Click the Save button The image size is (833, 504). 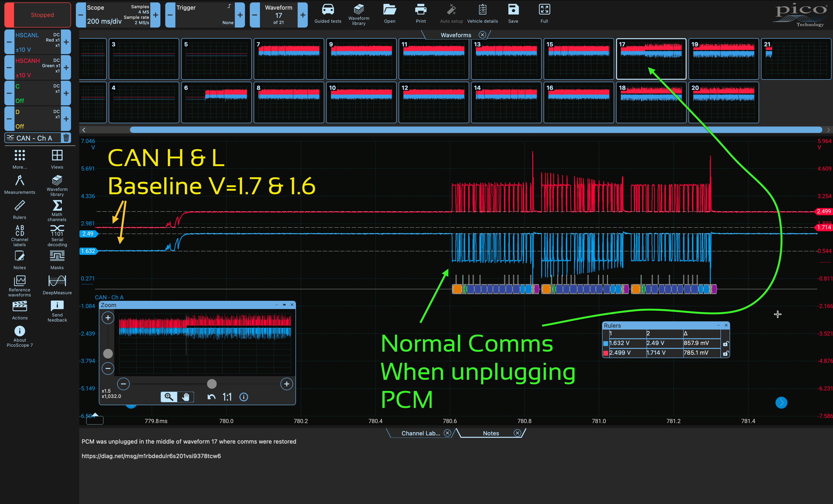(x=513, y=14)
